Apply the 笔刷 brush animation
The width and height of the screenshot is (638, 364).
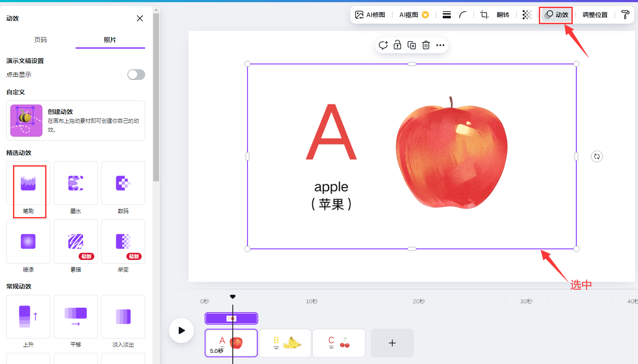point(28,183)
